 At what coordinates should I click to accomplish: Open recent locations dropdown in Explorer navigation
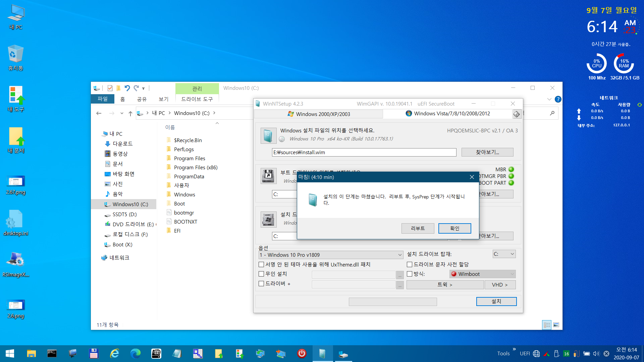(122, 113)
